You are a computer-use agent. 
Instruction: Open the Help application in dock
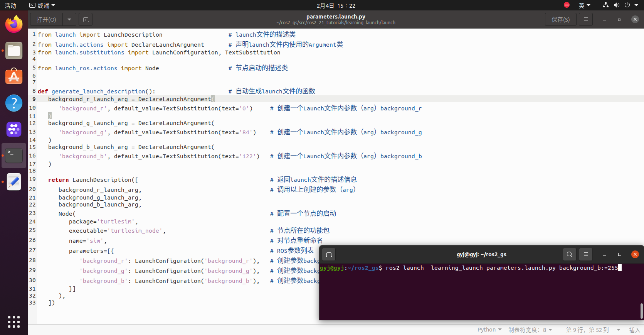[x=14, y=103]
